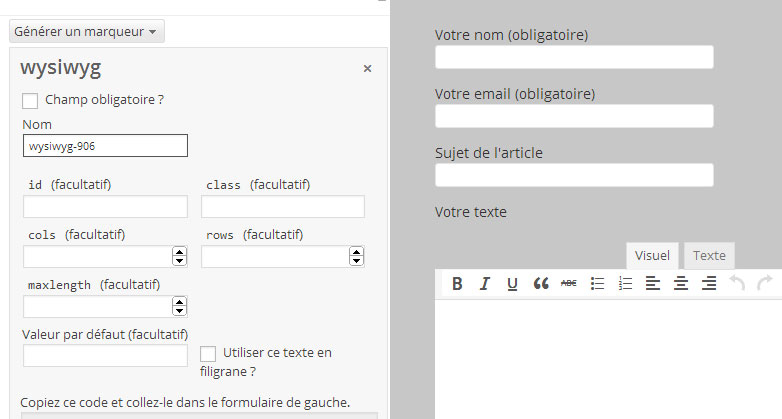The height and width of the screenshot is (419, 782).
Task: Align text left in editor
Action: tap(653, 284)
